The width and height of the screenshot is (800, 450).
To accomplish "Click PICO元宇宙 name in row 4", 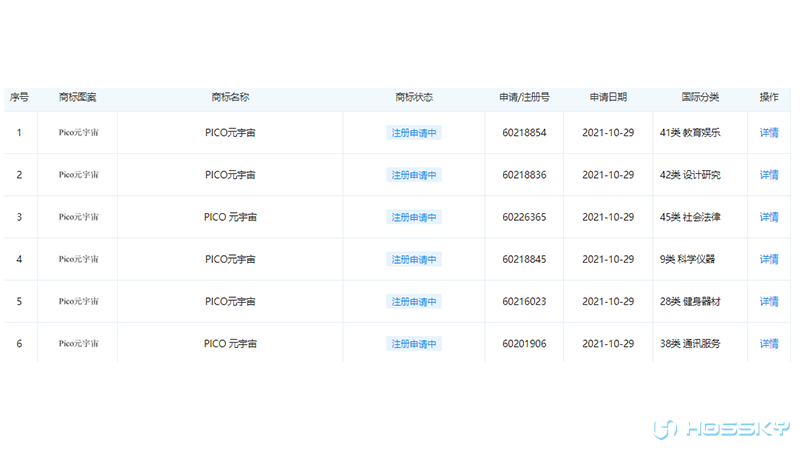I will tap(230, 259).
